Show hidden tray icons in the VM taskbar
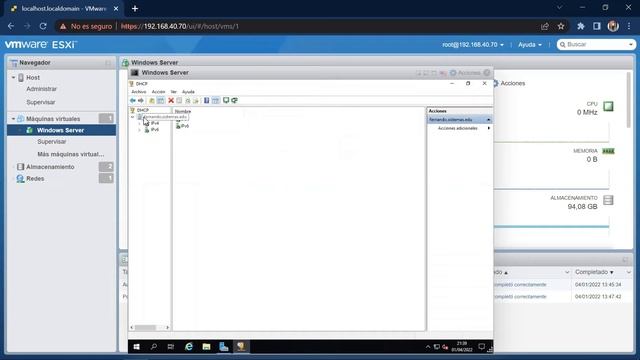The image size is (640, 360). (428, 347)
